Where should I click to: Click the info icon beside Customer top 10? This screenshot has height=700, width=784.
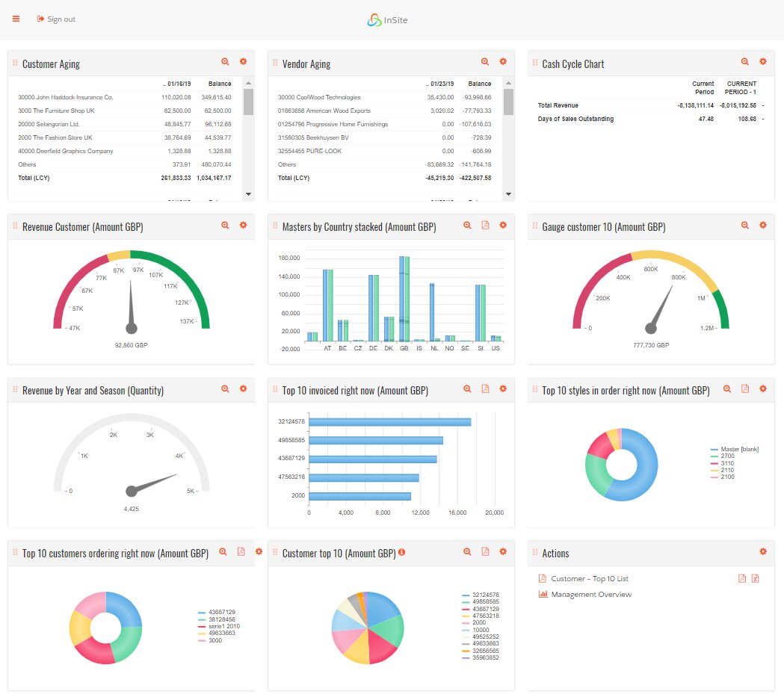401,552
